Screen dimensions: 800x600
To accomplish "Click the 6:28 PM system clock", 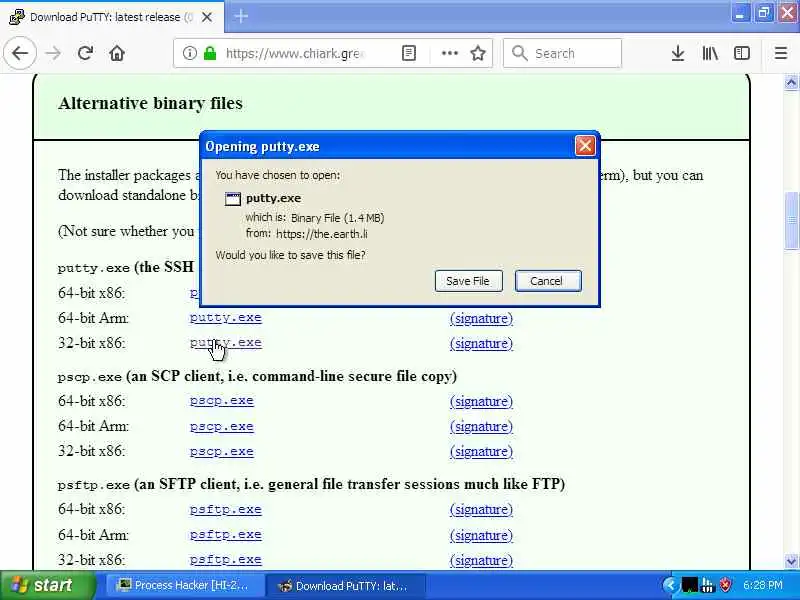I will point(763,585).
